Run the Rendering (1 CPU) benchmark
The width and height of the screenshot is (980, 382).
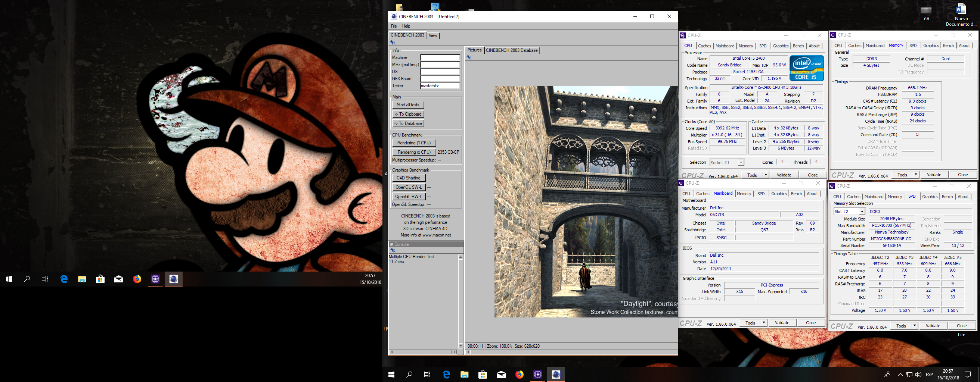(x=414, y=143)
